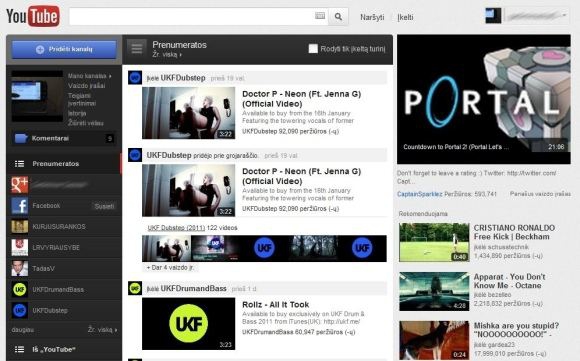Expand Mano kanalas arrow in sidebar
The height and width of the screenshot is (361, 580).
110,76
